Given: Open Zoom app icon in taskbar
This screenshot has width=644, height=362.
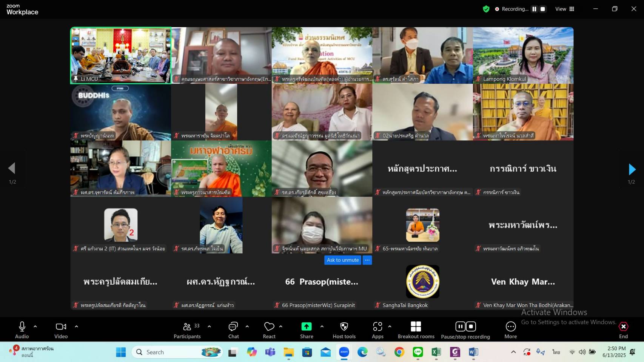Looking at the screenshot, I should tap(344, 352).
